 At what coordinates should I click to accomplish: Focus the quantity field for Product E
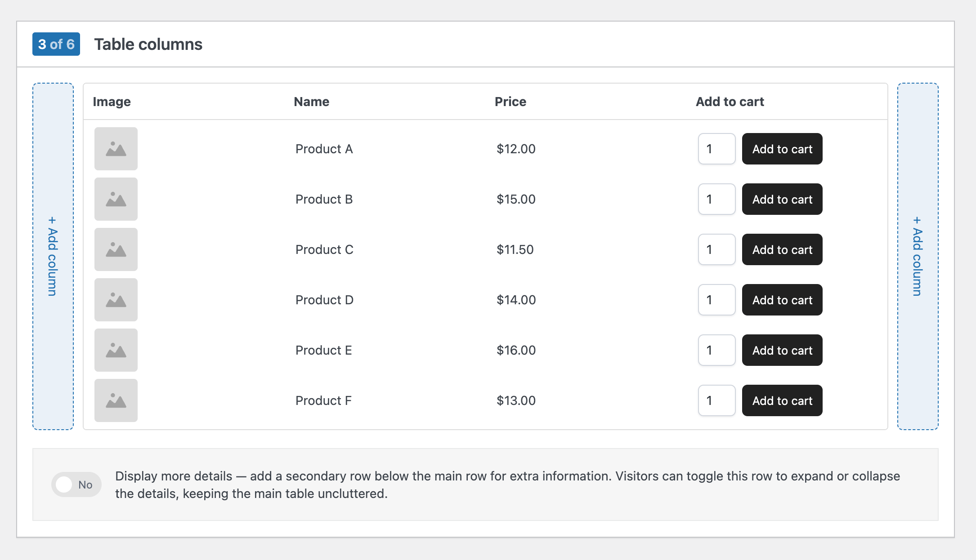pyautogui.click(x=716, y=350)
